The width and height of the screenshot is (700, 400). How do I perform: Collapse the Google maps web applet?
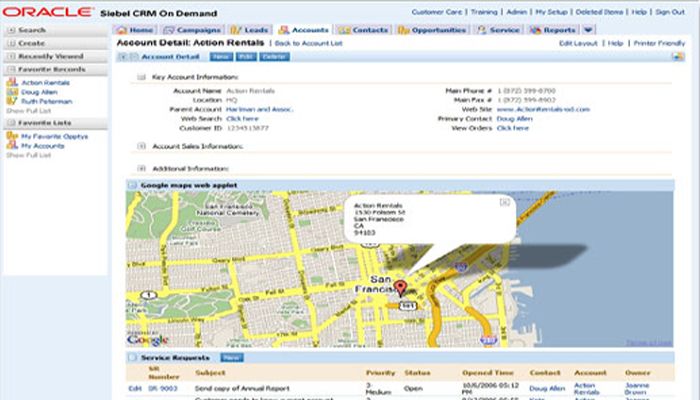132,185
